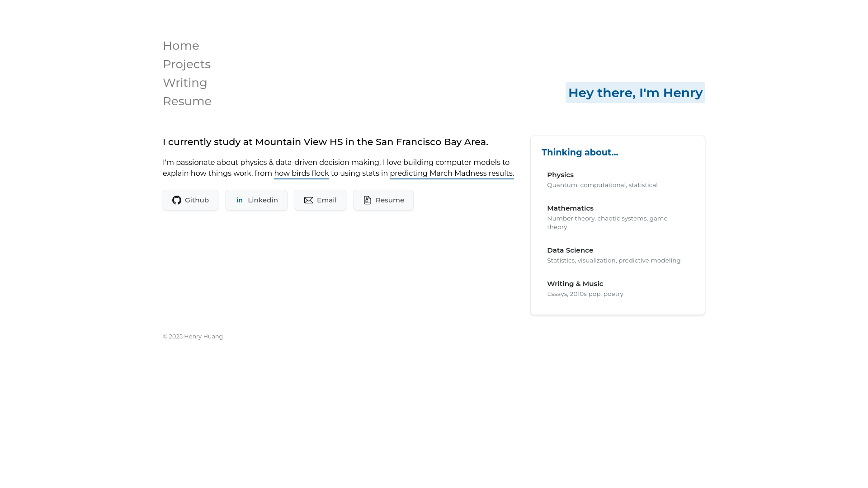Viewport: 868px width, 488px height.
Task: Go to the Home nav item
Action: [x=181, y=46]
